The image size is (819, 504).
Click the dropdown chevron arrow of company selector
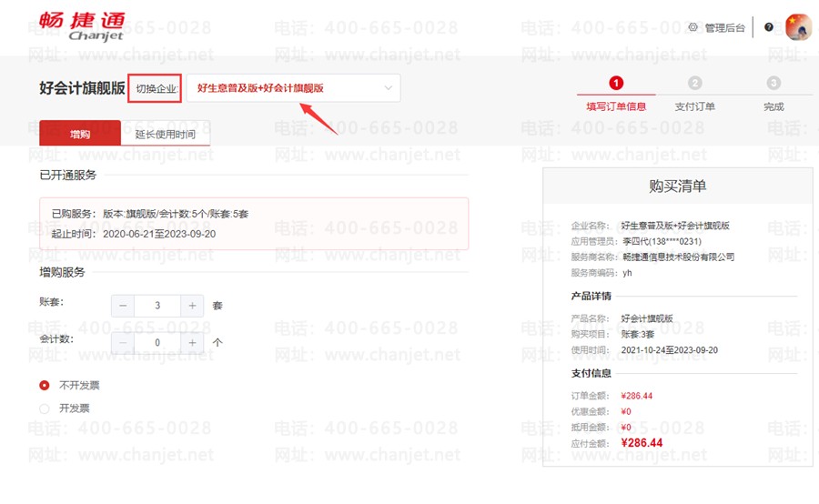coord(388,87)
